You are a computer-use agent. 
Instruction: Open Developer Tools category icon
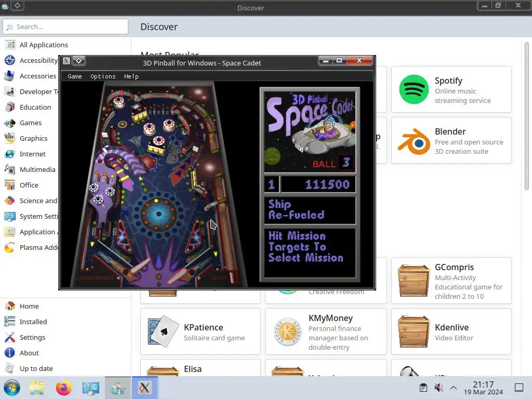[x=10, y=91]
